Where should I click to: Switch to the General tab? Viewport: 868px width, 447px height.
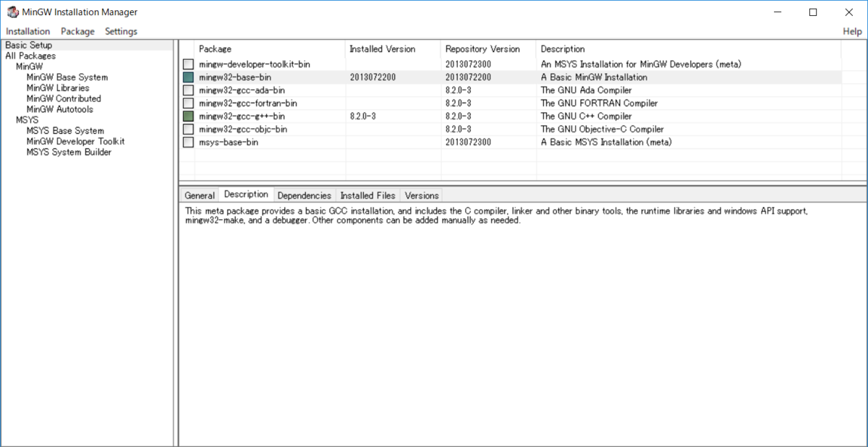point(200,195)
